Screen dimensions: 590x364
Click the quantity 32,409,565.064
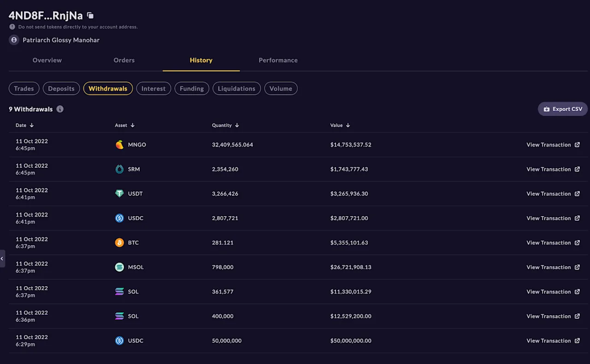232,145
